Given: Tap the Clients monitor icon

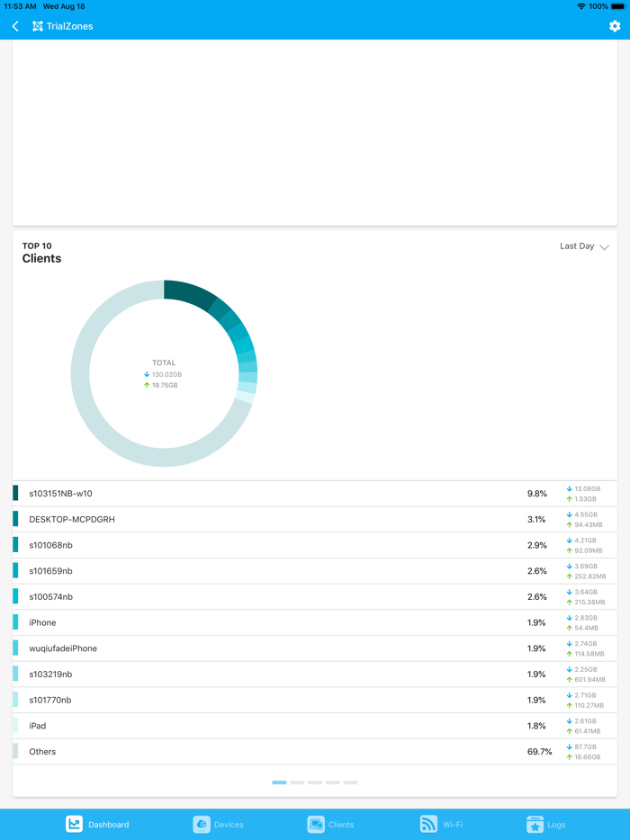Looking at the screenshot, I should click(316, 824).
